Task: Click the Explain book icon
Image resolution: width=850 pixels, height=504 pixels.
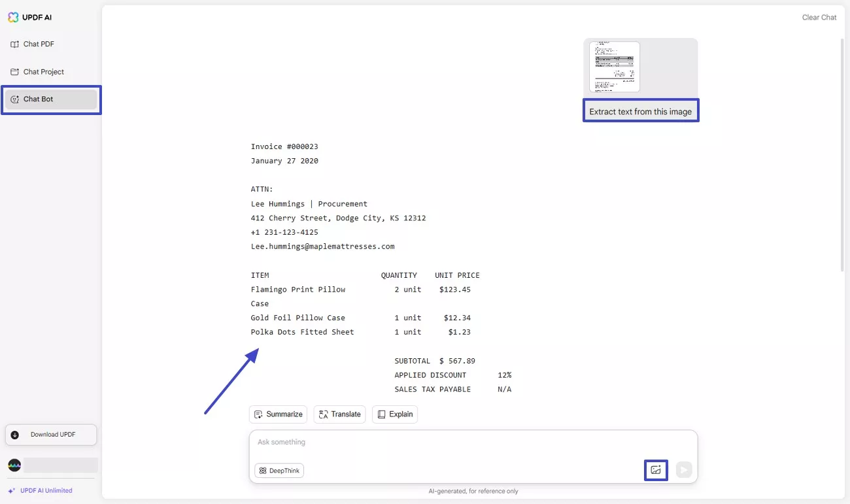Action: pos(382,414)
